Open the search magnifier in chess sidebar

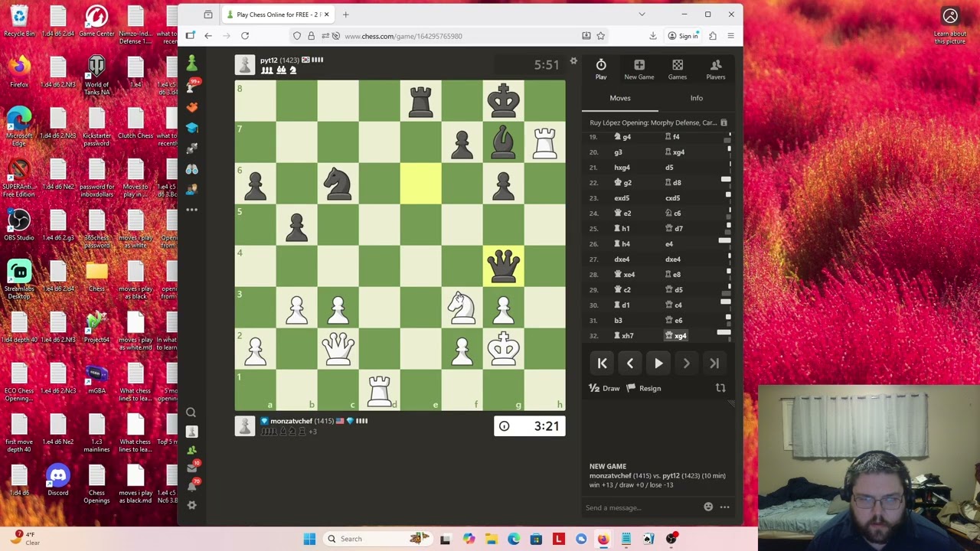click(191, 412)
